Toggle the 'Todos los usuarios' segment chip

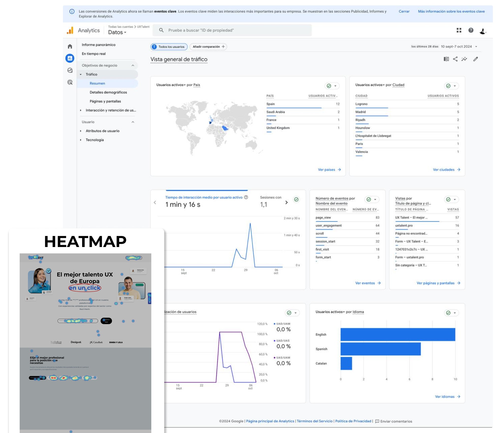(x=169, y=47)
